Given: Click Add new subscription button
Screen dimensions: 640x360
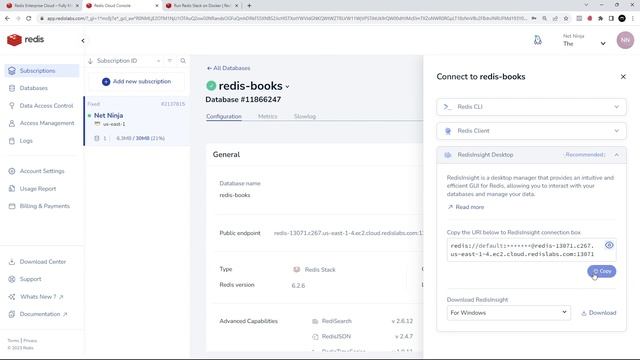Looking at the screenshot, I should (136, 82).
